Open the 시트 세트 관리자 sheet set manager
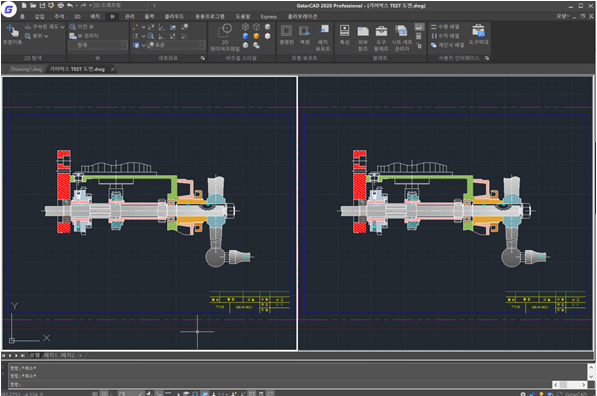The height and width of the screenshot is (396, 597). tap(402, 38)
